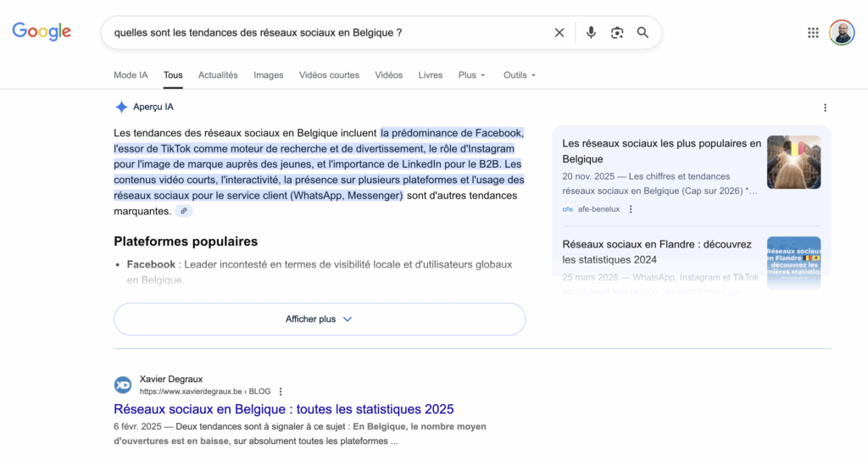Open the AI overview three-dot options menu

coord(825,108)
